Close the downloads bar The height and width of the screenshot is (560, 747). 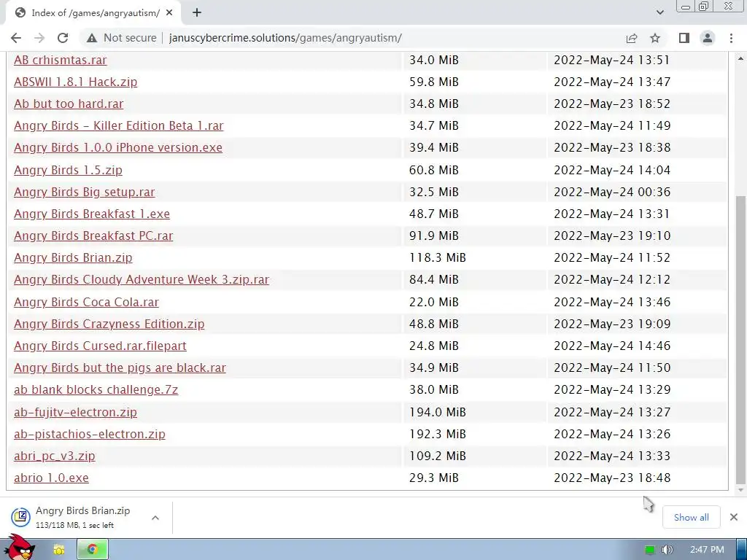(x=734, y=517)
